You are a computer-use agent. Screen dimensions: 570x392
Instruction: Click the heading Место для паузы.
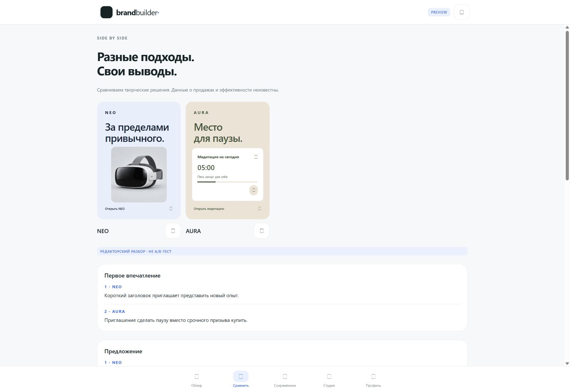pos(218,133)
